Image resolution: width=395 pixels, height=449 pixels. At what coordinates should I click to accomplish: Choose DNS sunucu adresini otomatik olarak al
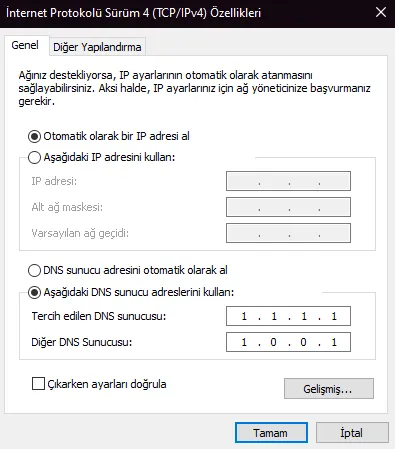34,270
